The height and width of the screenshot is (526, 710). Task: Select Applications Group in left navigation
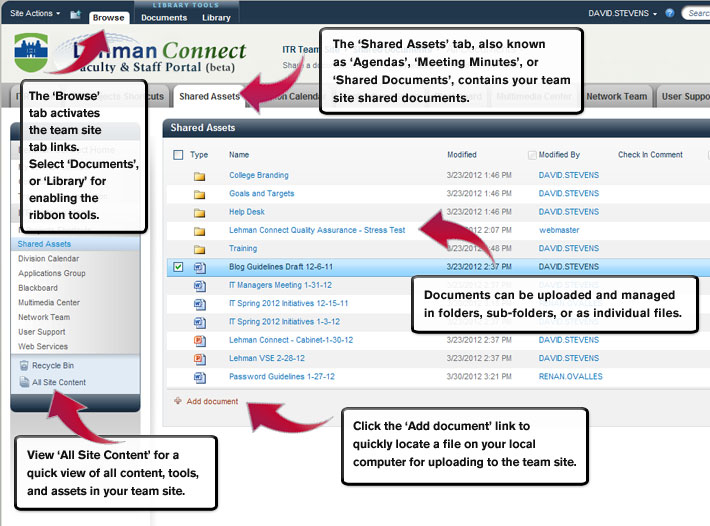(x=52, y=273)
